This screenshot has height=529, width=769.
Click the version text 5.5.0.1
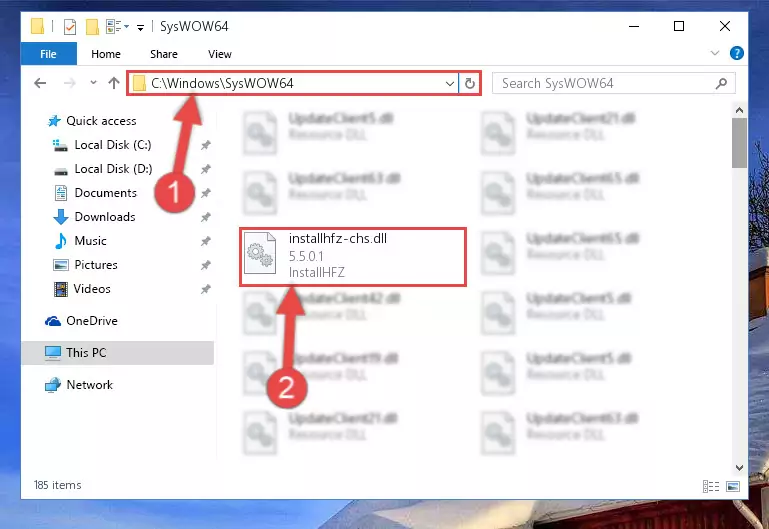(x=306, y=256)
